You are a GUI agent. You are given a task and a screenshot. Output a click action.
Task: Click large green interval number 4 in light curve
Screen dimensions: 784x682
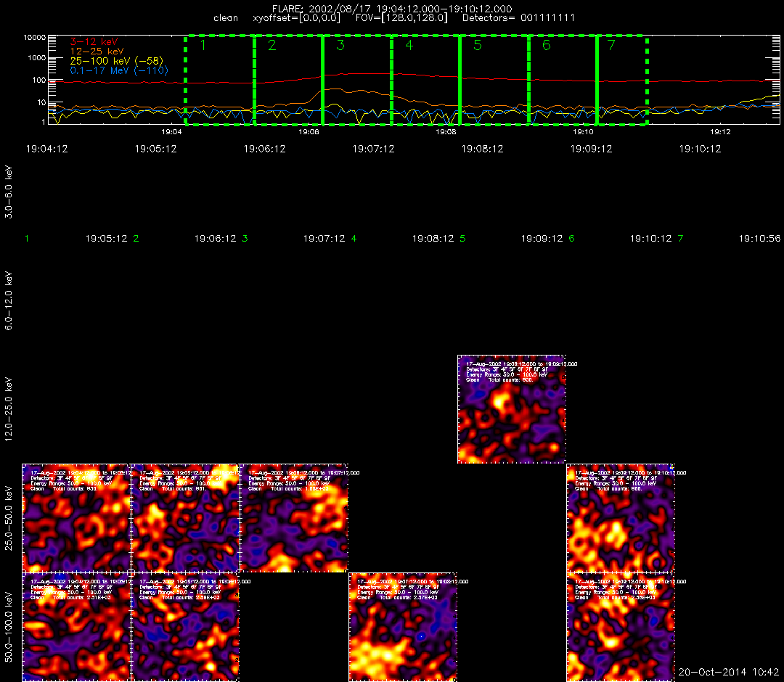point(409,45)
